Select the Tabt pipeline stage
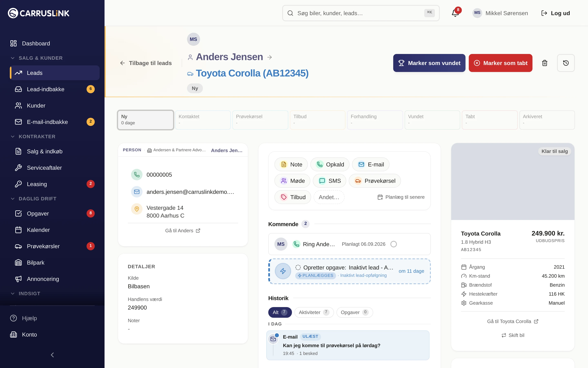 490,120
